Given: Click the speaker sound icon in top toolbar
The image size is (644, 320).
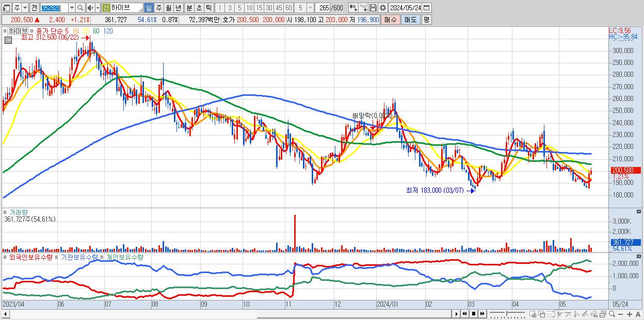Looking at the screenshot, I should tap(90, 8).
